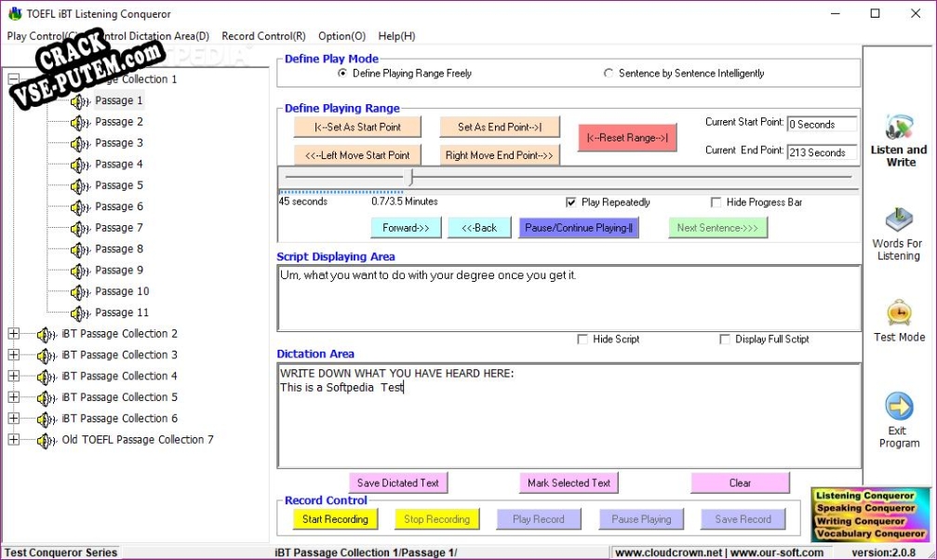The height and width of the screenshot is (560, 937).
Task: Click the Exit Program arrow icon
Action: 899,407
